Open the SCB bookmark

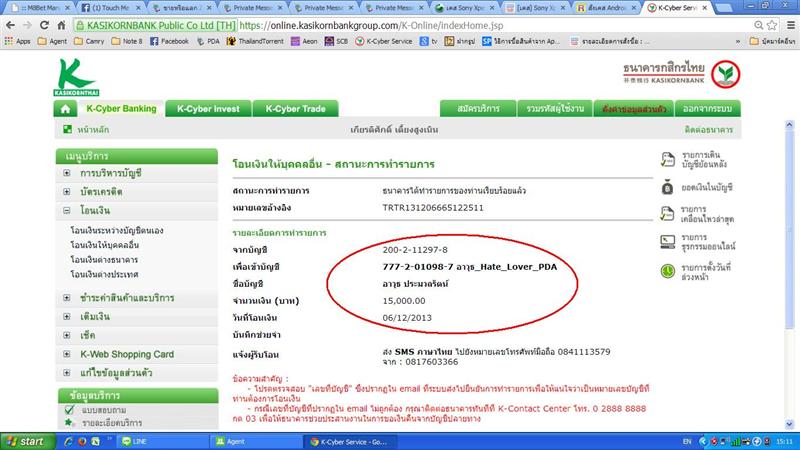click(336, 41)
